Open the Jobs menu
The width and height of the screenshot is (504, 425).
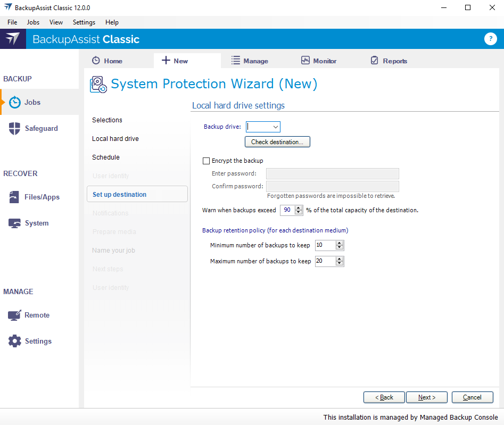coord(33,22)
